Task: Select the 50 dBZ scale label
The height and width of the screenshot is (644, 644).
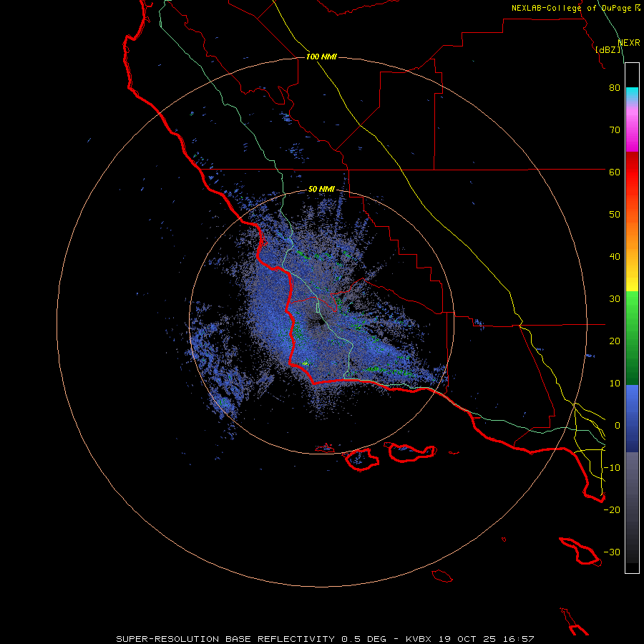Action: [x=615, y=215]
